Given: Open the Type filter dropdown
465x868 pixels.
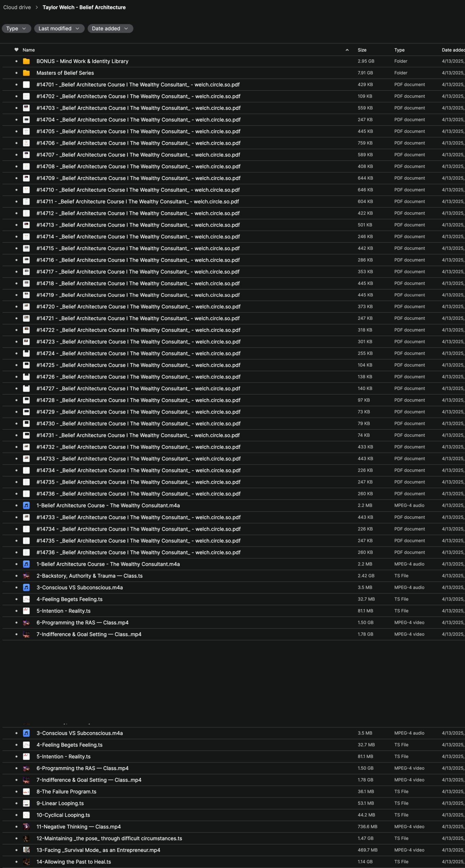Looking at the screenshot, I should click(x=16, y=28).
